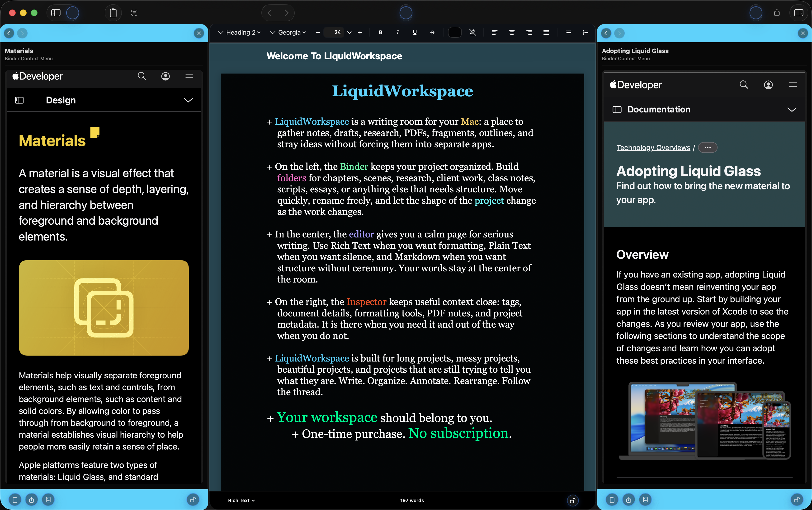Click the gold Materials illustration image
812x510 pixels.
click(x=104, y=308)
